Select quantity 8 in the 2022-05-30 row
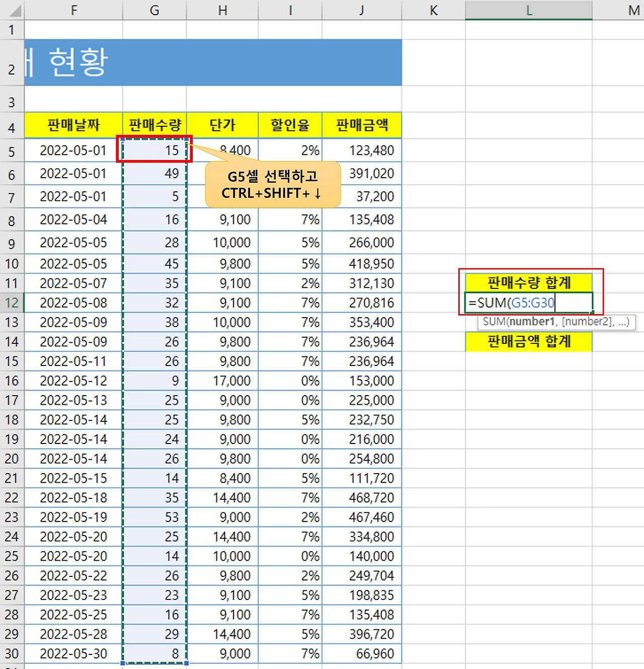 (154, 653)
